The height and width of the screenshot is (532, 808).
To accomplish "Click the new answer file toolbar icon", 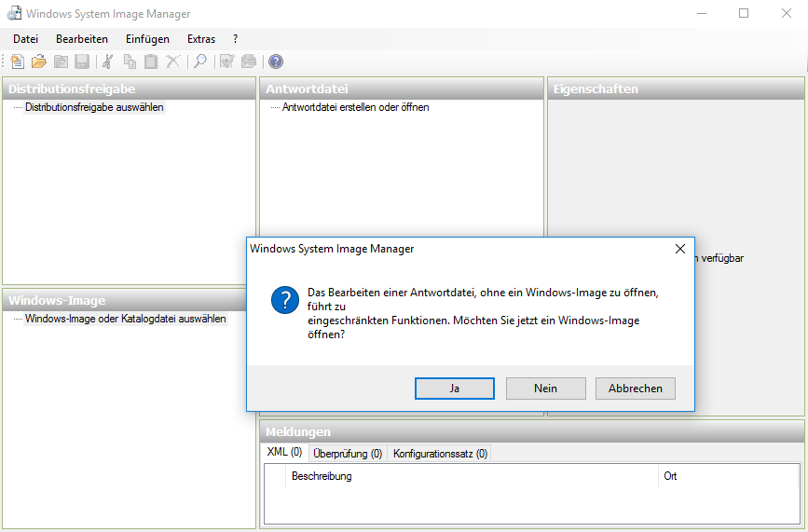I will 18,61.
